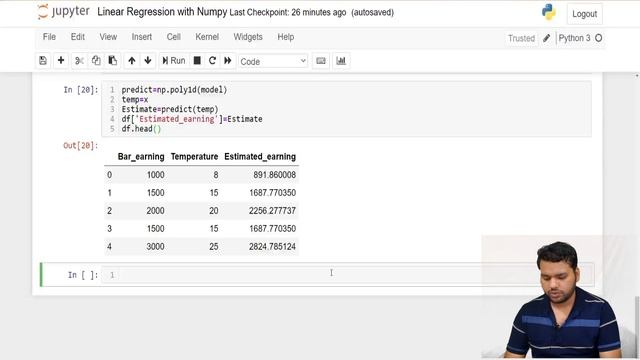Click the Trusted notebook indicator
The width and height of the screenshot is (640, 360).
[521, 38]
